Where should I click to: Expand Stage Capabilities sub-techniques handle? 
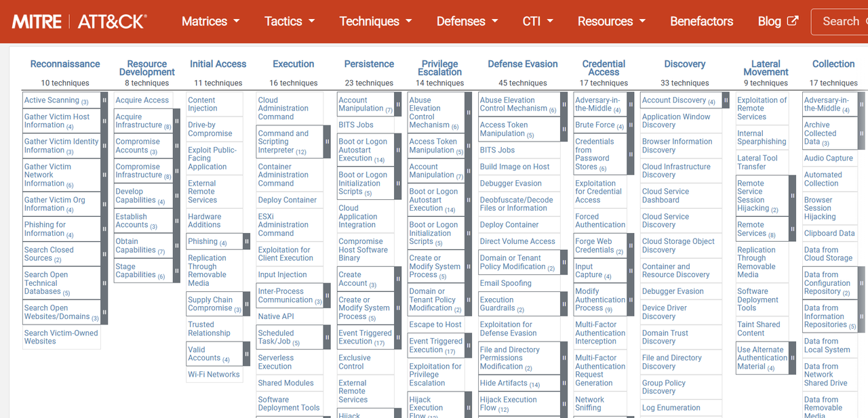[176, 270]
